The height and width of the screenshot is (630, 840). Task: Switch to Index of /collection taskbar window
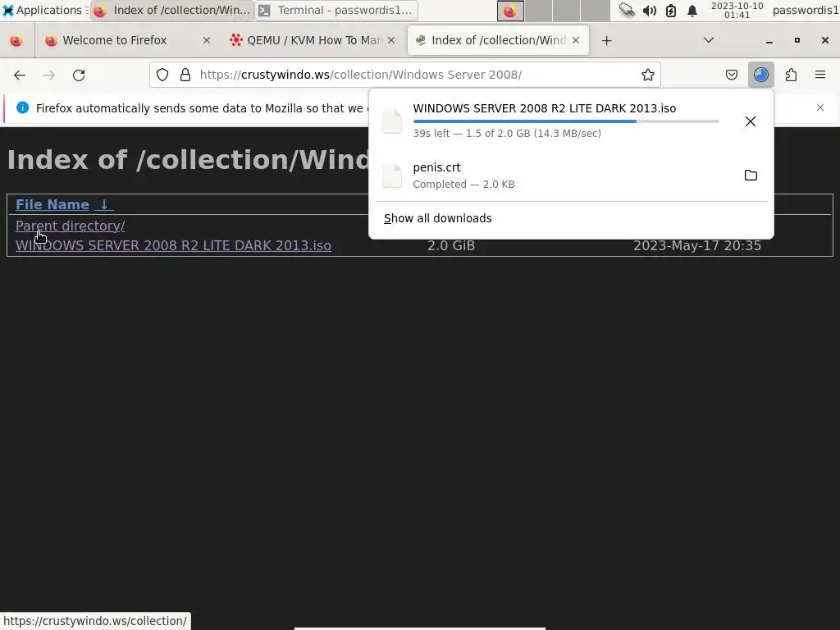point(172,10)
